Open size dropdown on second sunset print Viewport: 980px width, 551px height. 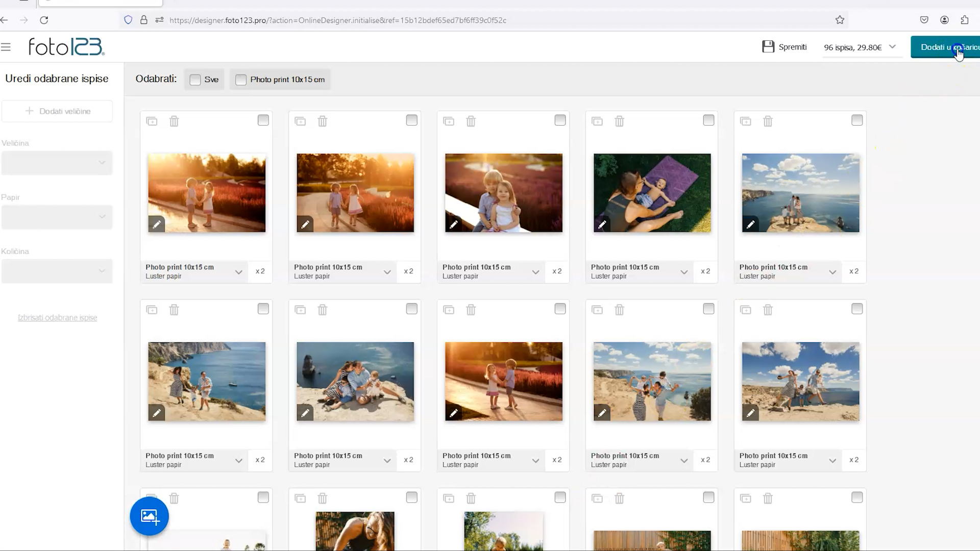[387, 272]
